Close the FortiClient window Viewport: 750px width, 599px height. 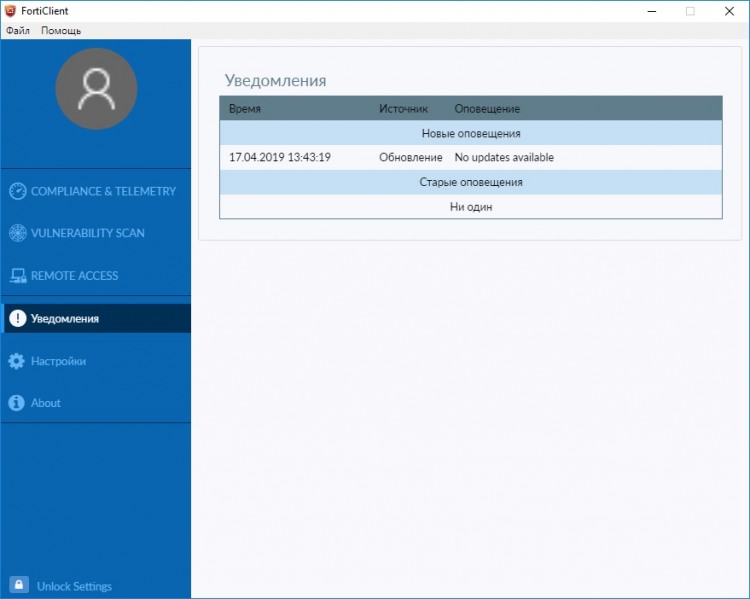point(727,11)
